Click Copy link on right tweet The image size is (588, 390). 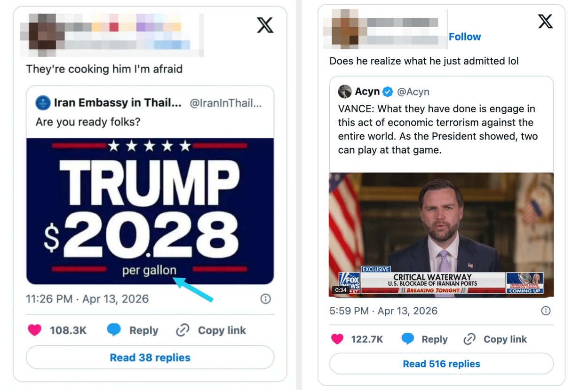pyautogui.click(x=505, y=339)
